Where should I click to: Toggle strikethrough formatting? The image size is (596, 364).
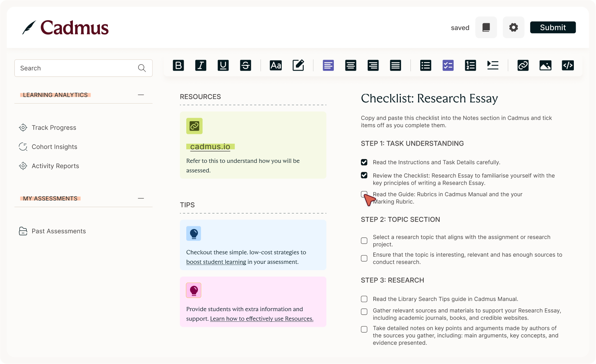[x=246, y=65]
